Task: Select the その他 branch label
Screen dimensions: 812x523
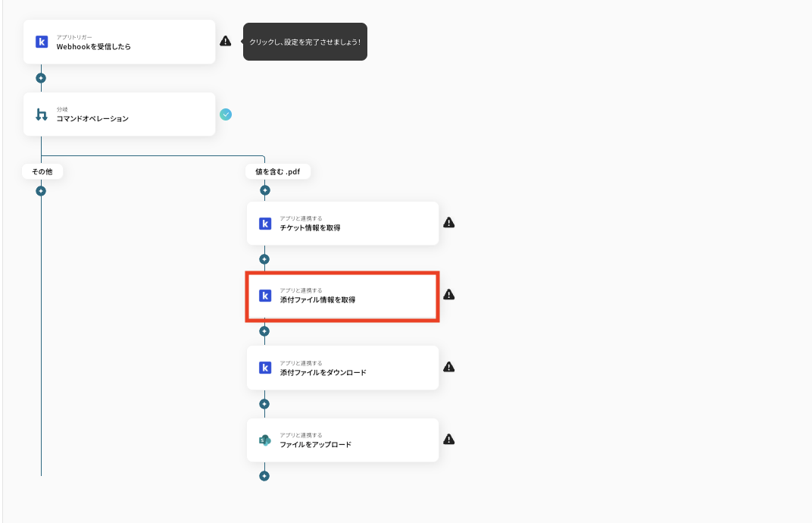Action: pyautogui.click(x=42, y=172)
